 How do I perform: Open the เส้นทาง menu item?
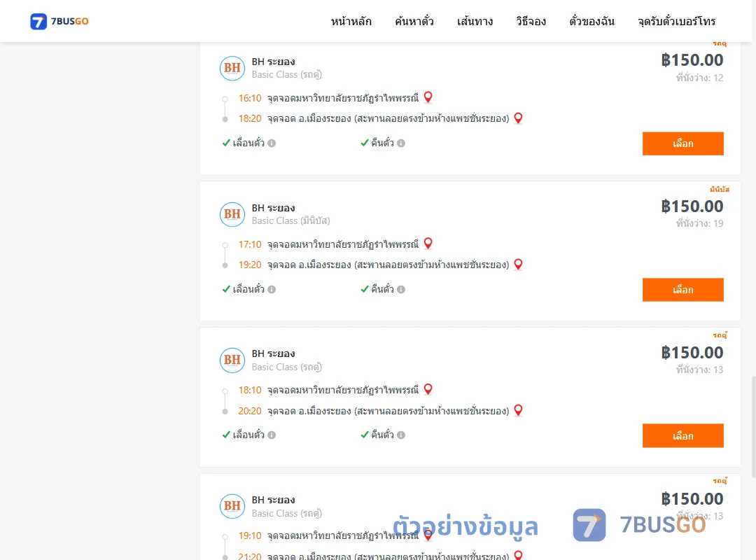[475, 21]
